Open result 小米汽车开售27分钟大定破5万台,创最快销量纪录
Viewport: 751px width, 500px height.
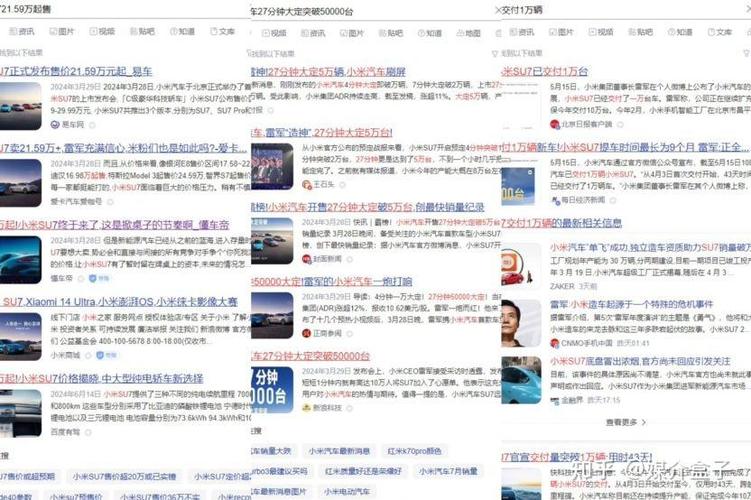point(367,207)
